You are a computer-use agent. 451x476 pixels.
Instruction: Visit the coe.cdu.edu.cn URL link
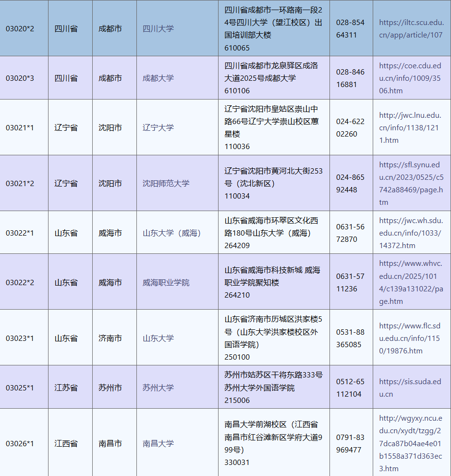410,78
